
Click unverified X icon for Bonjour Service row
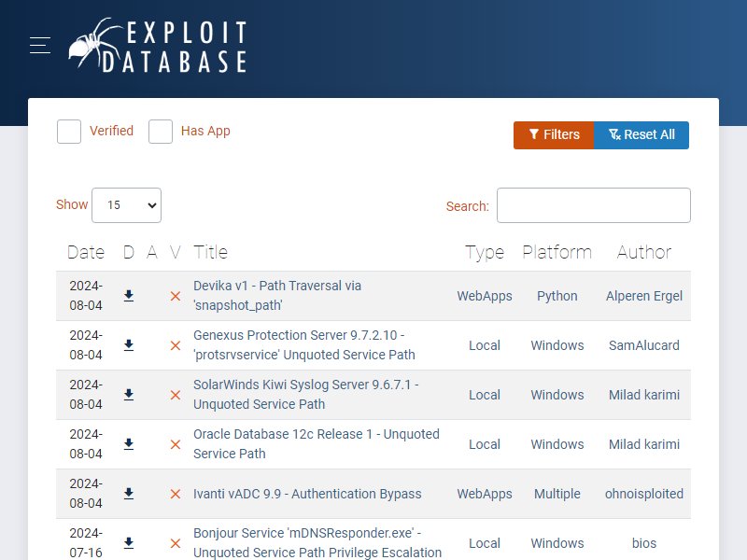[176, 543]
